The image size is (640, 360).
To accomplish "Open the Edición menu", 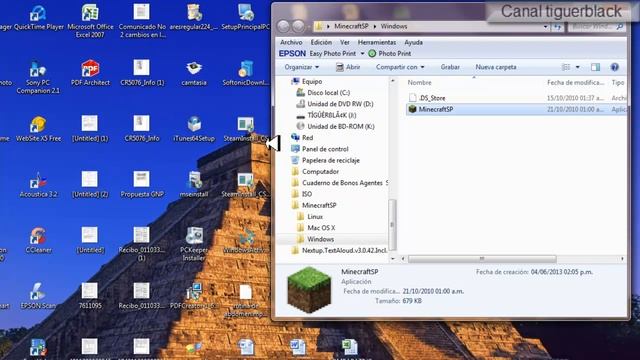I will pos(321,42).
